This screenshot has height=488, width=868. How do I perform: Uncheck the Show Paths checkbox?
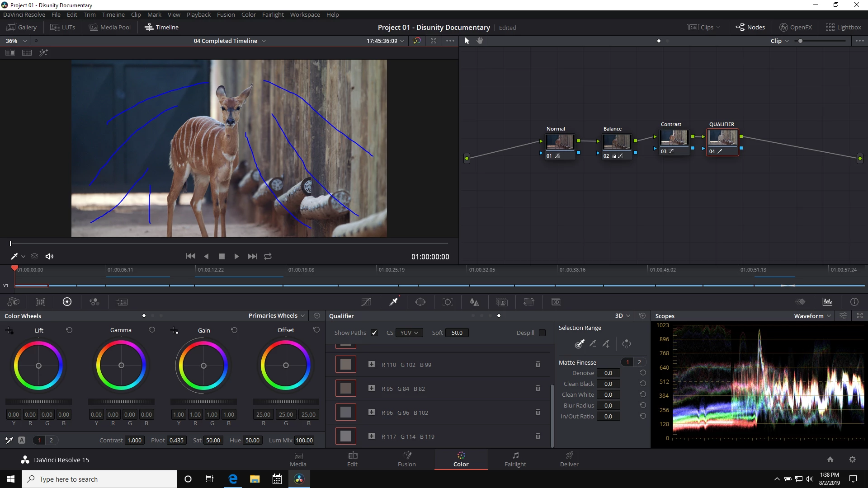click(374, 333)
